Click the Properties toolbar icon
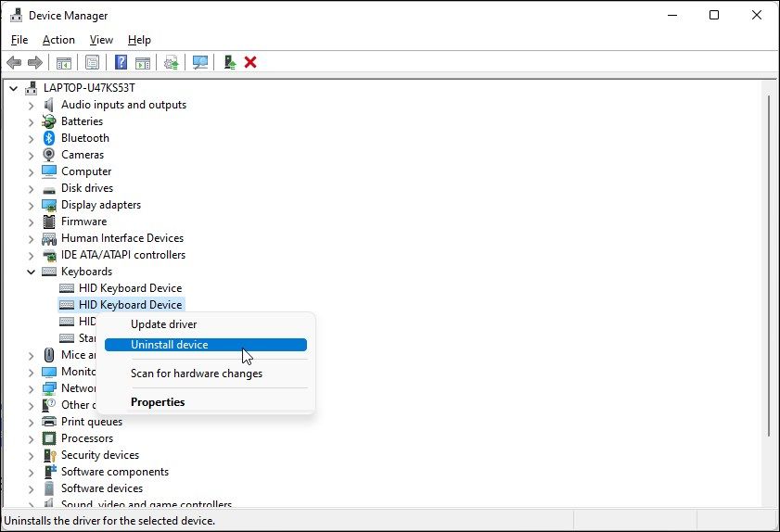Viewport: 780px width, 532px height. point(92,62)
